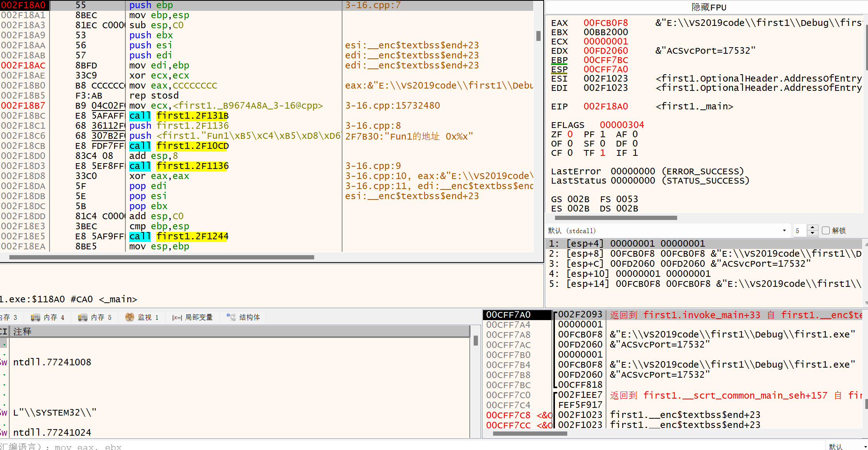Viewport: 868px width, 450px height.
Task: Enable the 解锁 unlock checkbox
Action: [x=826, y=230]
